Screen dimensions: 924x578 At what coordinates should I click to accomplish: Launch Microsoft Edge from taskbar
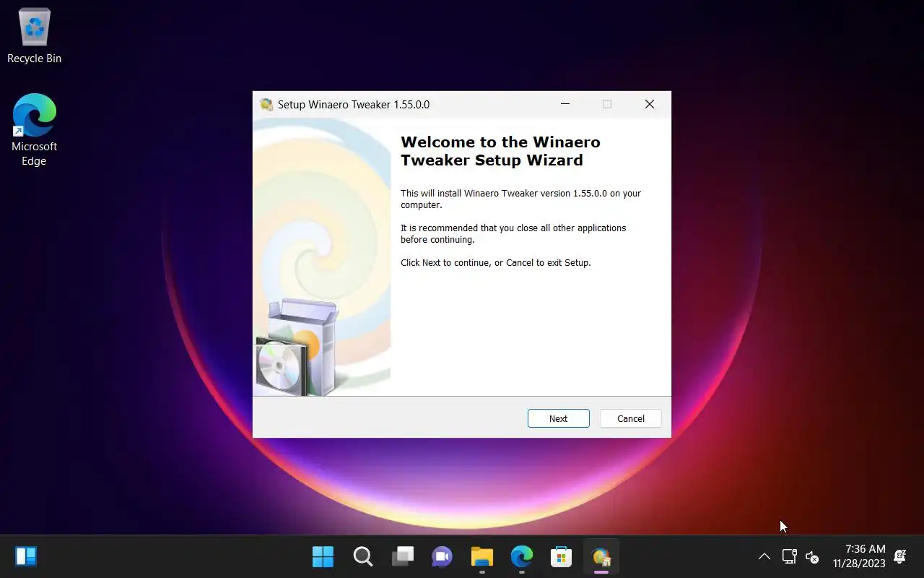click(x=521, y=557)
